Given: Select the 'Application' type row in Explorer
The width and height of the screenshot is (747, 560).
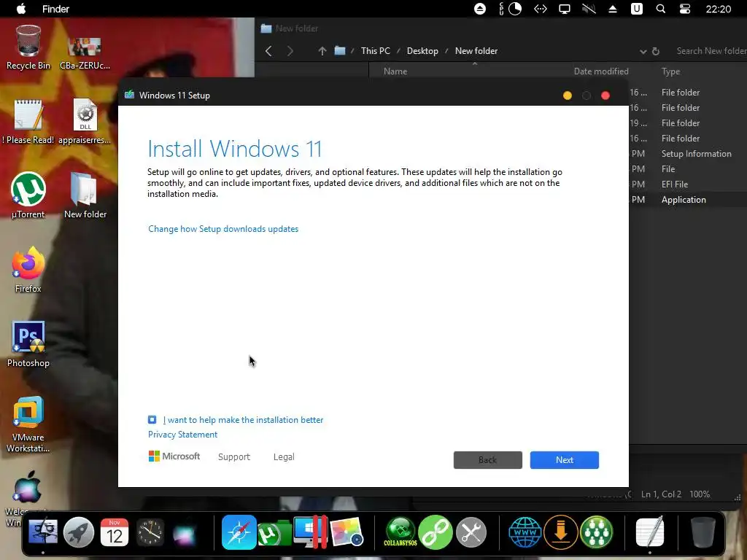Looking at the screenshot, I should point(684,200).
